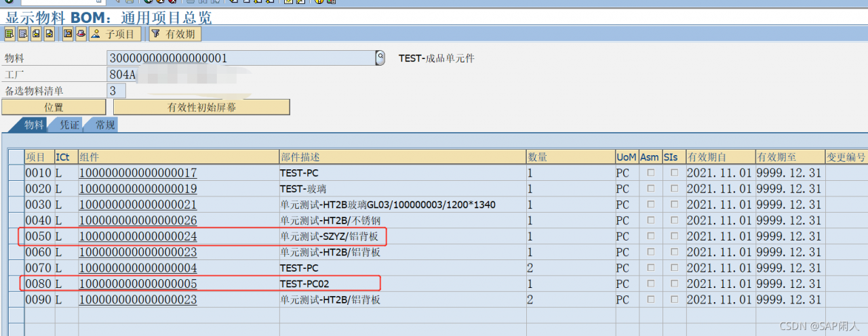The height and width of the screenshot is (336, 868).
Task: Click the fourth icon, left of the toolbar separator
Action: point(49,33)
